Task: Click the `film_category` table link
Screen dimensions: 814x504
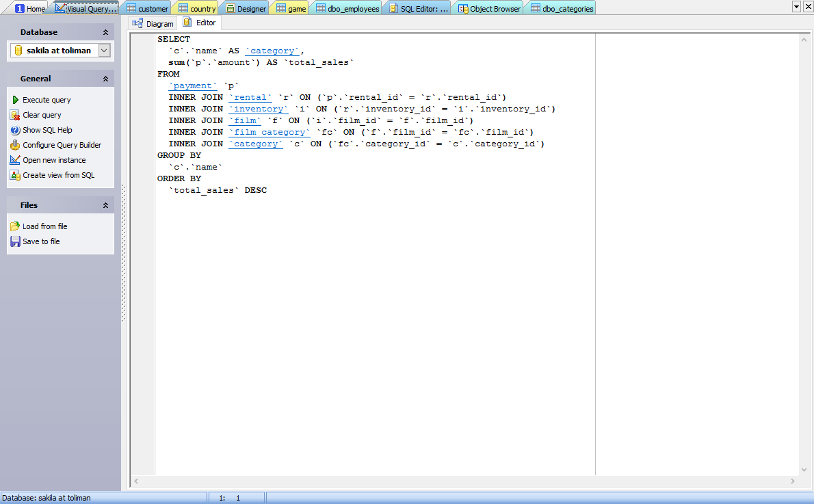Action: pyautogui.click(x=270, y=132)
